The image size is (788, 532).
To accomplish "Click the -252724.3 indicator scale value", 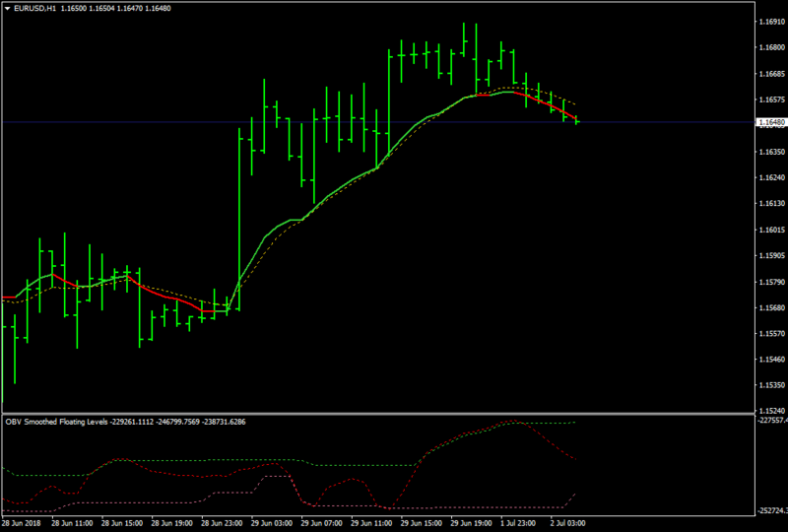I will tap(772, 510).
